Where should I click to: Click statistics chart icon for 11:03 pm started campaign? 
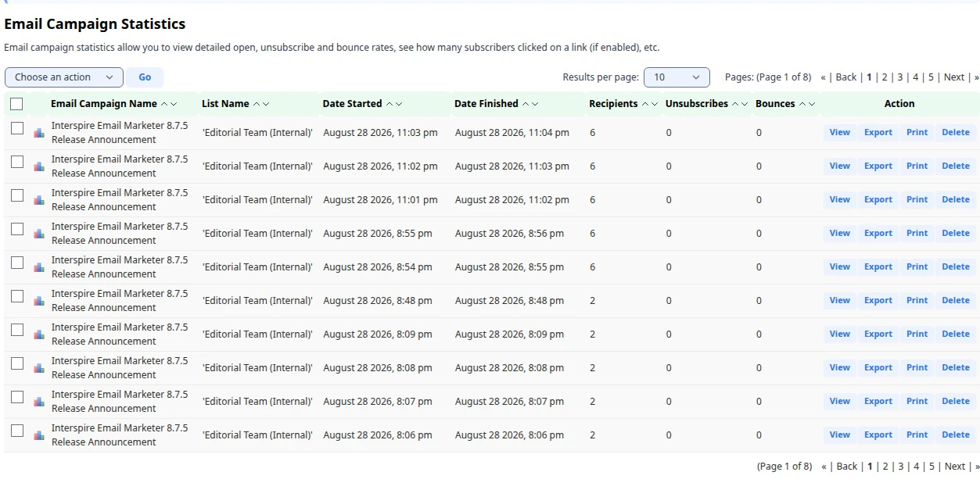click(x=39, y=133)
